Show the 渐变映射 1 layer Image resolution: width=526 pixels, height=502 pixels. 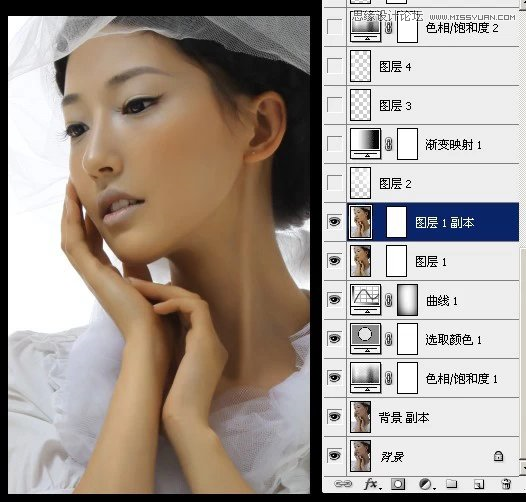pos(334,144)
